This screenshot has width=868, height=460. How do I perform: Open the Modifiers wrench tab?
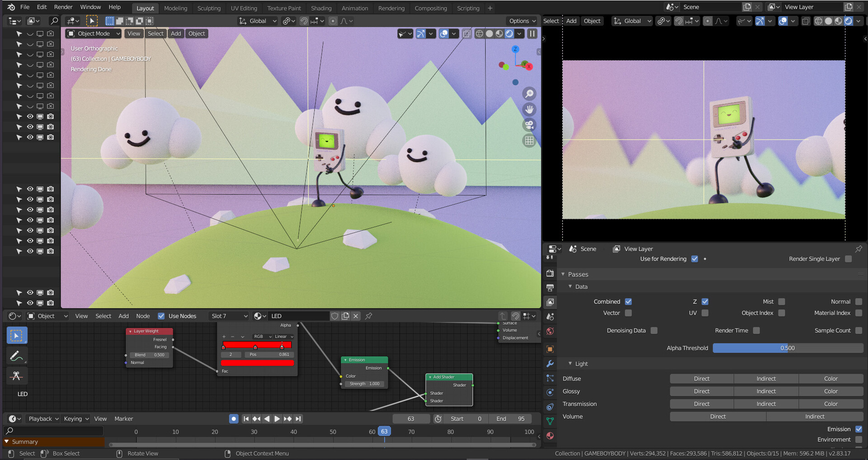550,363
